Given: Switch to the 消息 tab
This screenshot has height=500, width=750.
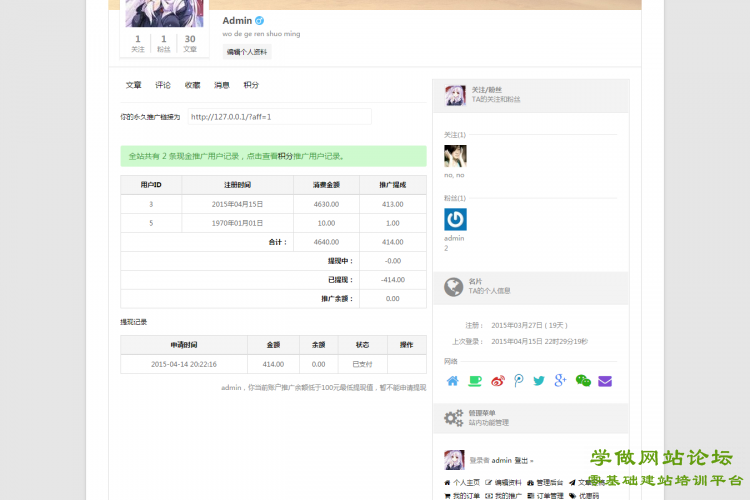Looking at the screenshot, I should pos(221,85).
